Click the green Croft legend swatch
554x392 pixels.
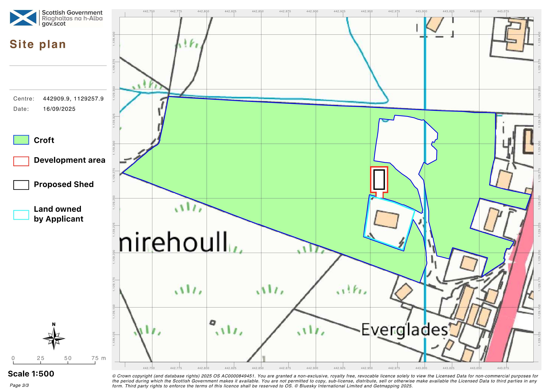21,140
